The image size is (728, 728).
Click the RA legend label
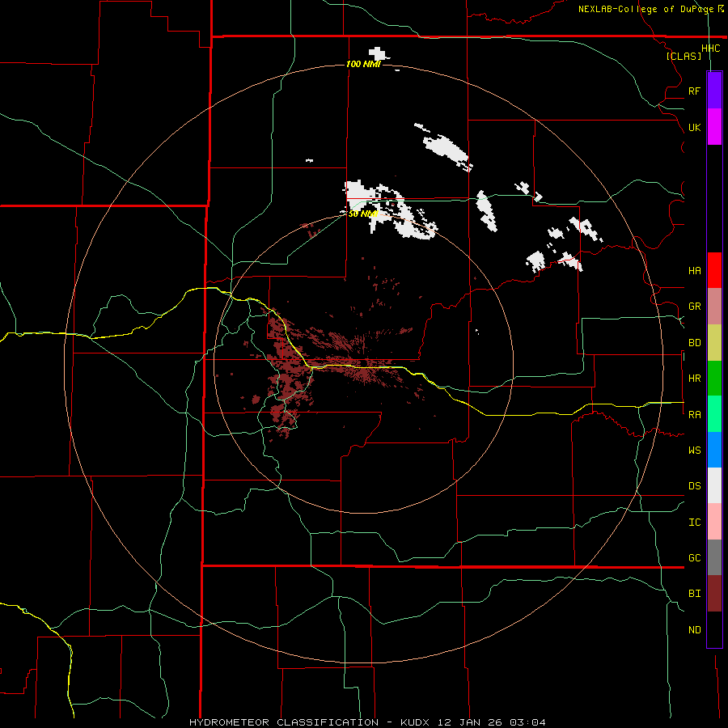pos(694,414)
